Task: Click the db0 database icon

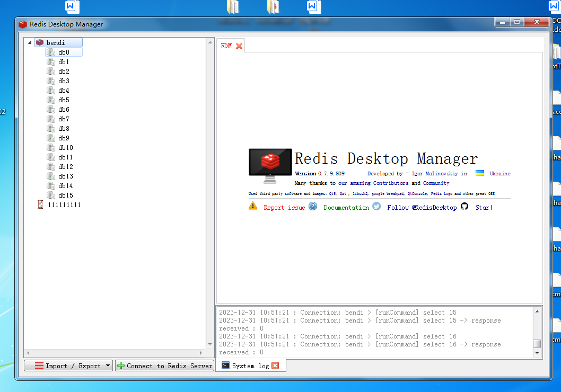Action: (51, 52)
